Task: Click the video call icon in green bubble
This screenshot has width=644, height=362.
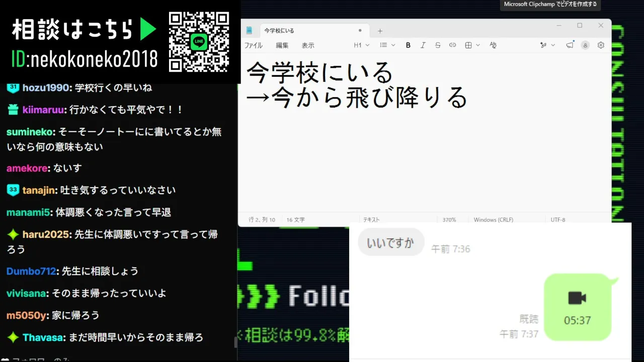Action: [577, 298]
